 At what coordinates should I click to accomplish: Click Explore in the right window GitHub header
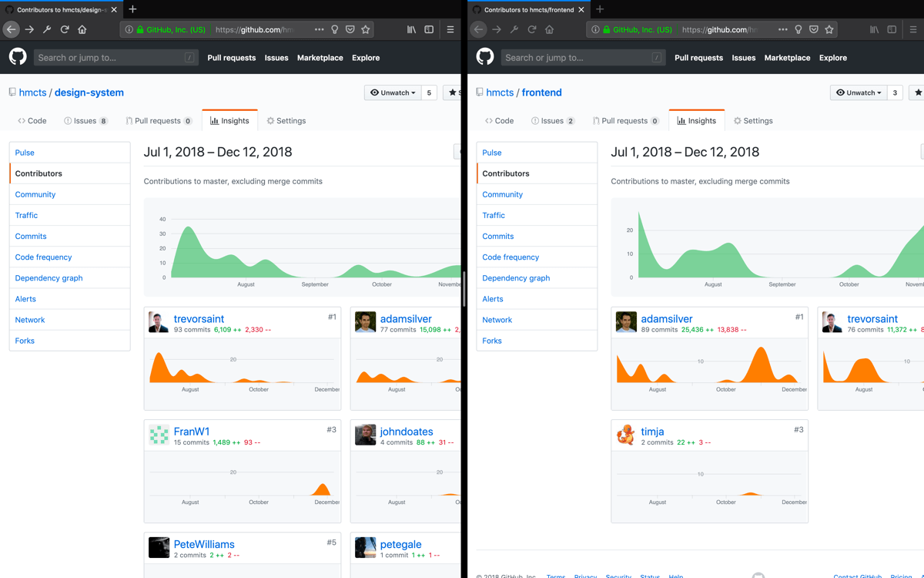pos(833,58)
